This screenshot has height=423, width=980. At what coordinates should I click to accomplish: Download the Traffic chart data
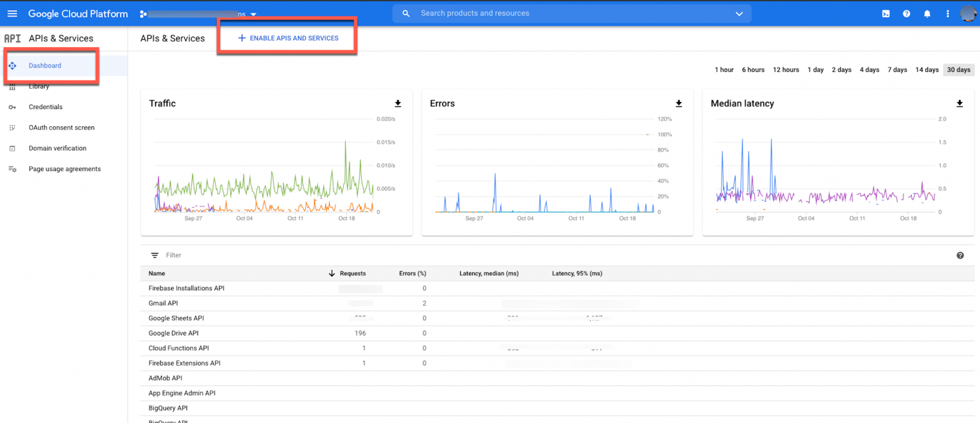[398, 103]
